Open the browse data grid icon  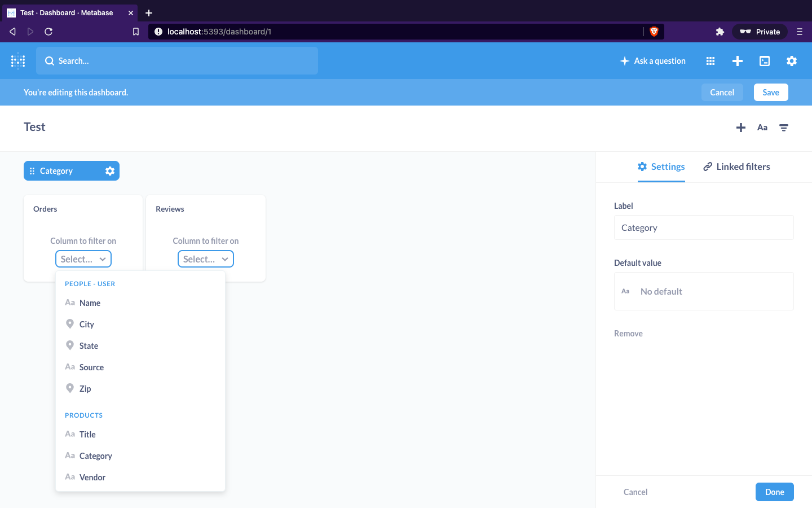point(710,61)
